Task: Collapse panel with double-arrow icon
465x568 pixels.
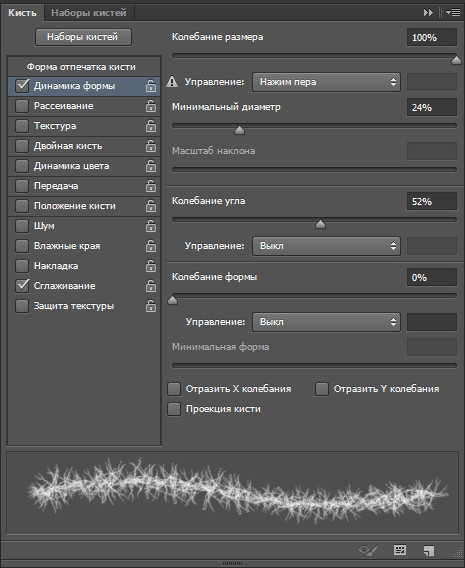Action: tap(428, 12)
